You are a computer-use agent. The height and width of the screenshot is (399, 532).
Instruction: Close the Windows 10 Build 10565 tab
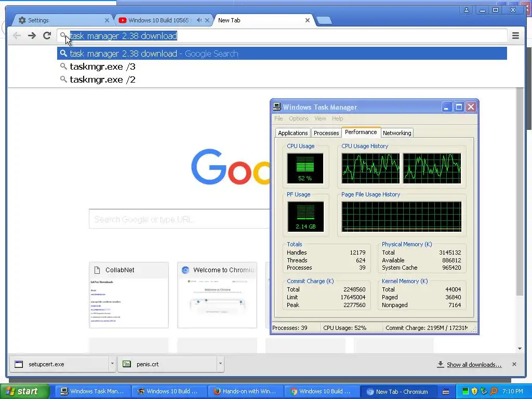pos(207,20)
